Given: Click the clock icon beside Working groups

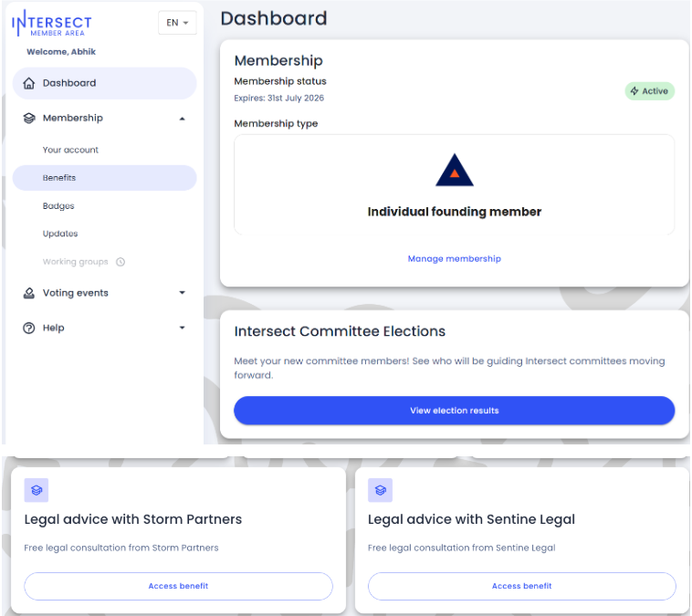Looking at the screenshot, I should click(x=121, y=262).
